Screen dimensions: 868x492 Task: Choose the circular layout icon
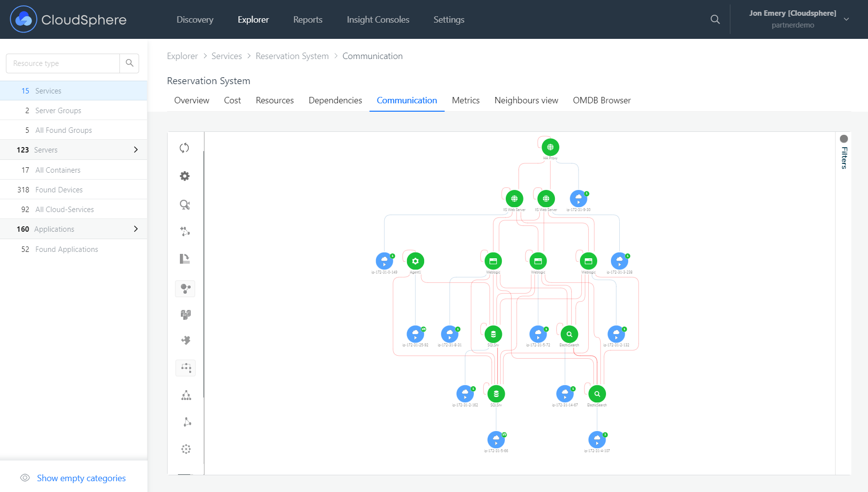pos(186,449)
